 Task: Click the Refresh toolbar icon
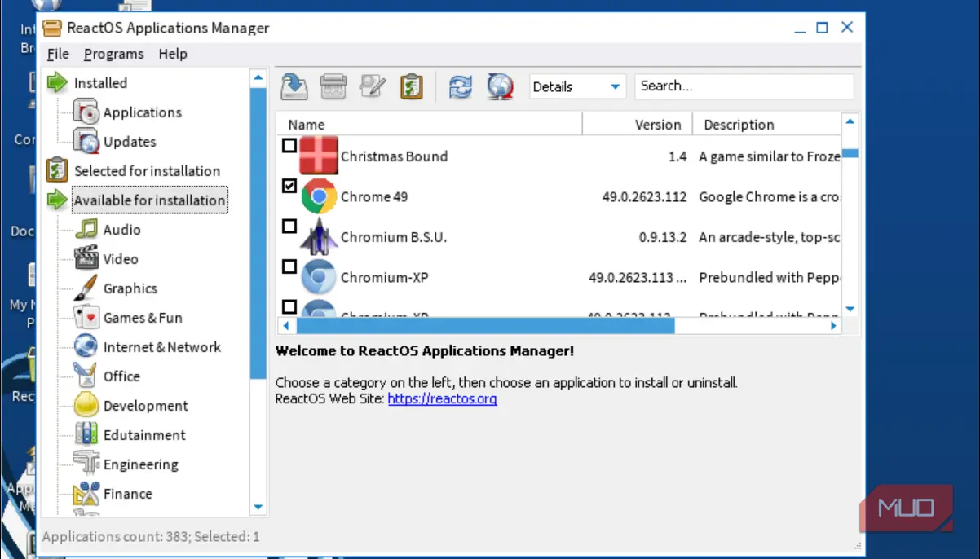461,86
